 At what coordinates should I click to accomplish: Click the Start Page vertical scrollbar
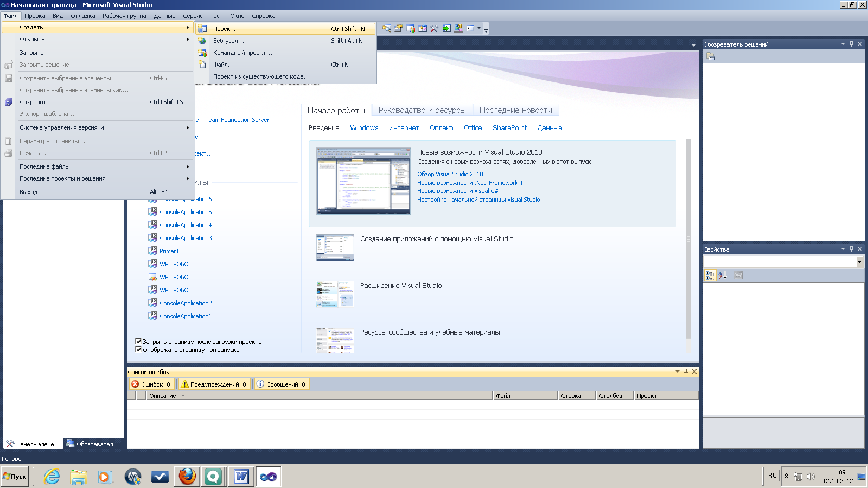pyautogui.click(x=688, y=239)
